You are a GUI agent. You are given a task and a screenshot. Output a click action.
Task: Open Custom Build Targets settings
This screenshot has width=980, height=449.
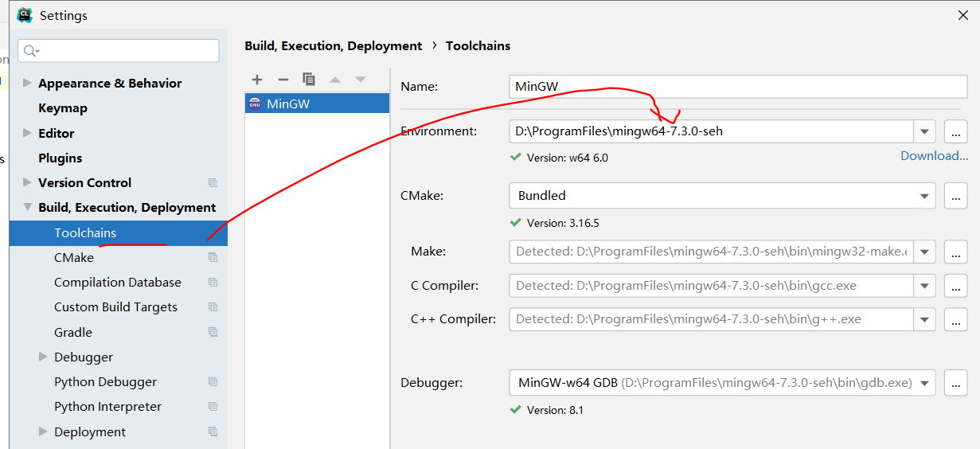pos(115,307)
